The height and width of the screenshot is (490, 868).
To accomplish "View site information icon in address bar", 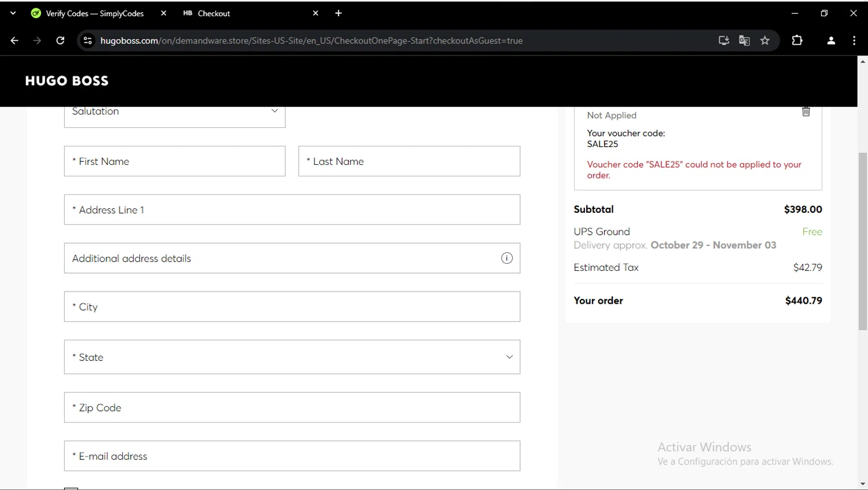I will (87, 40).
